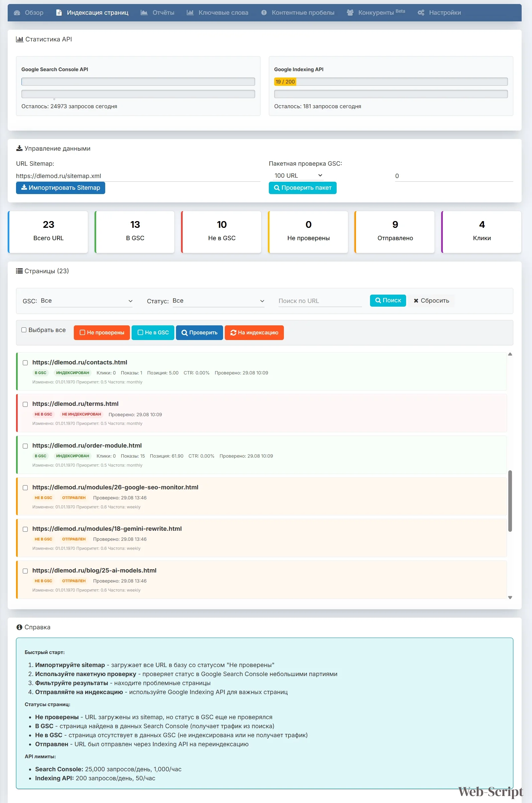
Task: Click the chart icon beside Отчёты
Action: point(144,13)
